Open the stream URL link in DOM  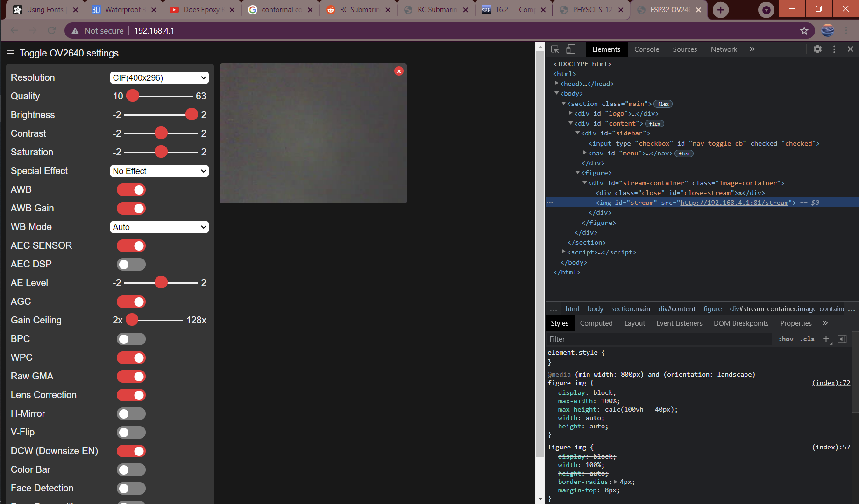[x=734, y=203]
